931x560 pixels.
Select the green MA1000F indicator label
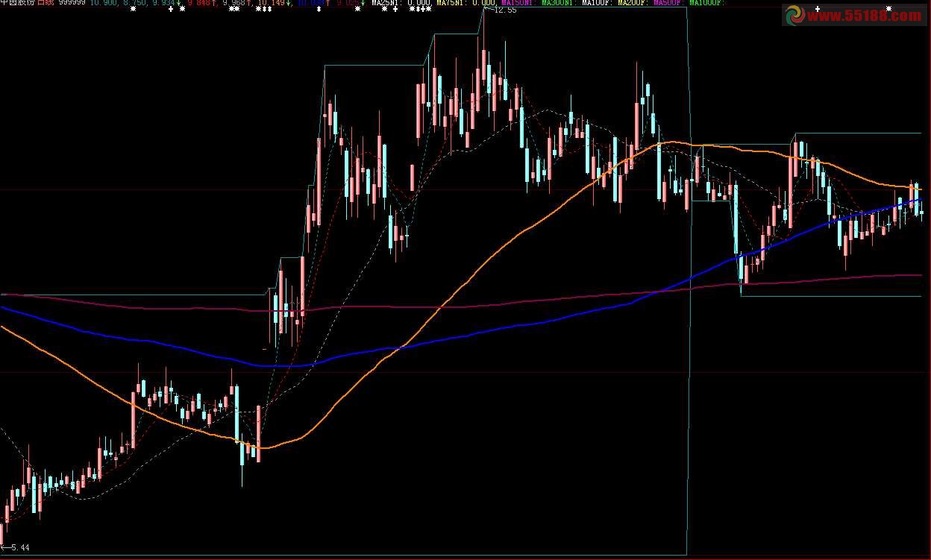coord(706,3)
